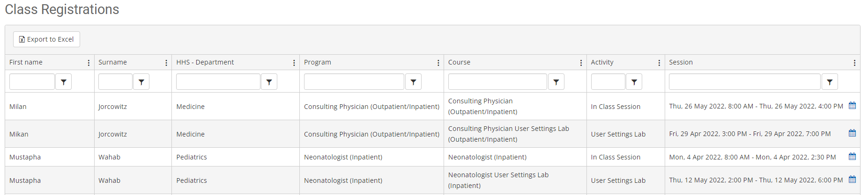
Task: Open the Course column options menu
Action: tap(581, 63)
